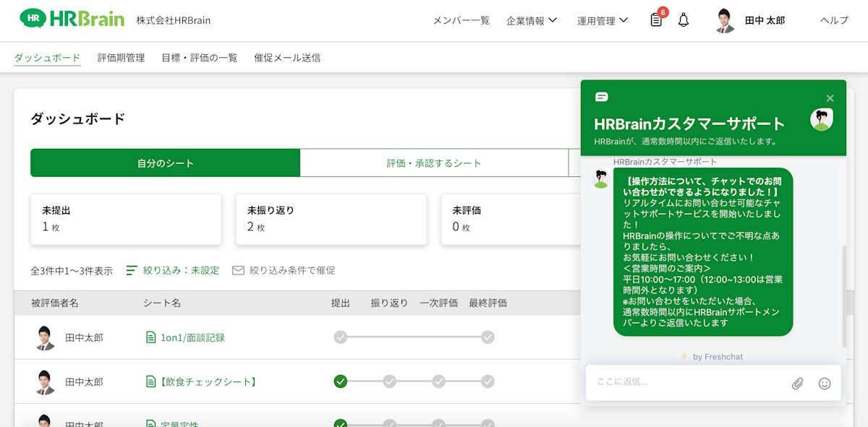Viewport: 868px width, 427px height.
Task: Click 田中太郎 name in 【飲食チェックシート】 row
Action: (84, 381)
